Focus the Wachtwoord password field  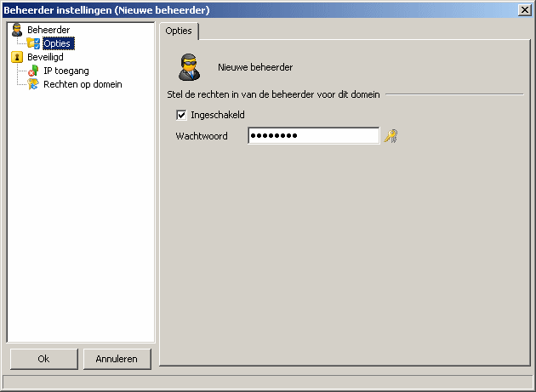click(x=313, y=136)
